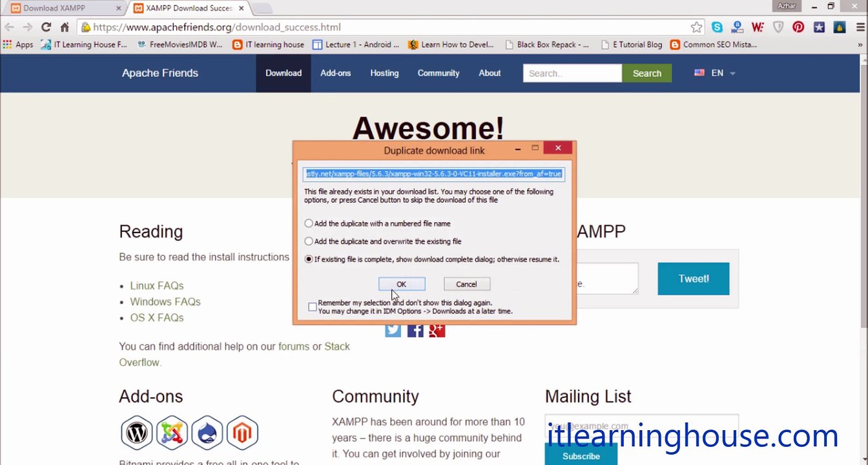Open the Apps bookmarks shortcut
The image size is (868, 465).
[x=17, y=45]
